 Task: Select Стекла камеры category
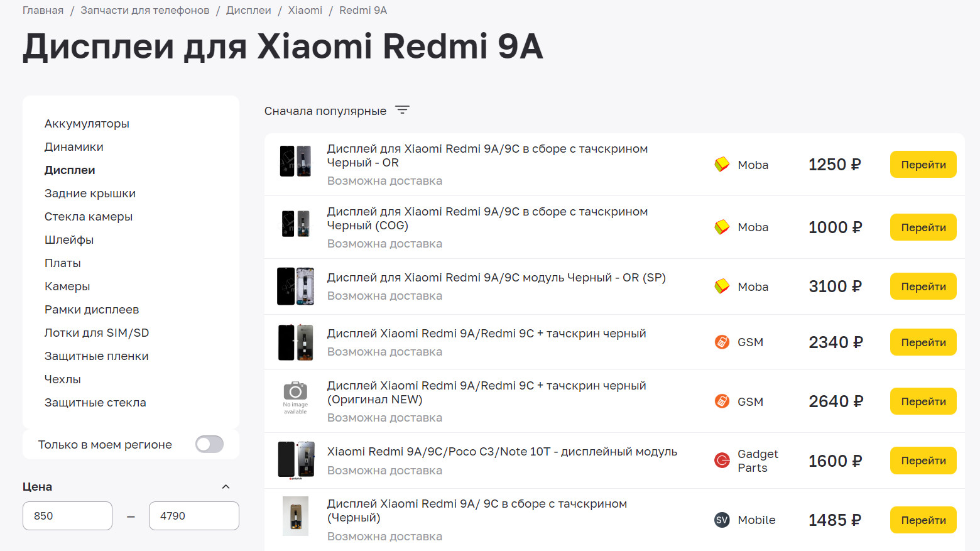pos(89,217)
